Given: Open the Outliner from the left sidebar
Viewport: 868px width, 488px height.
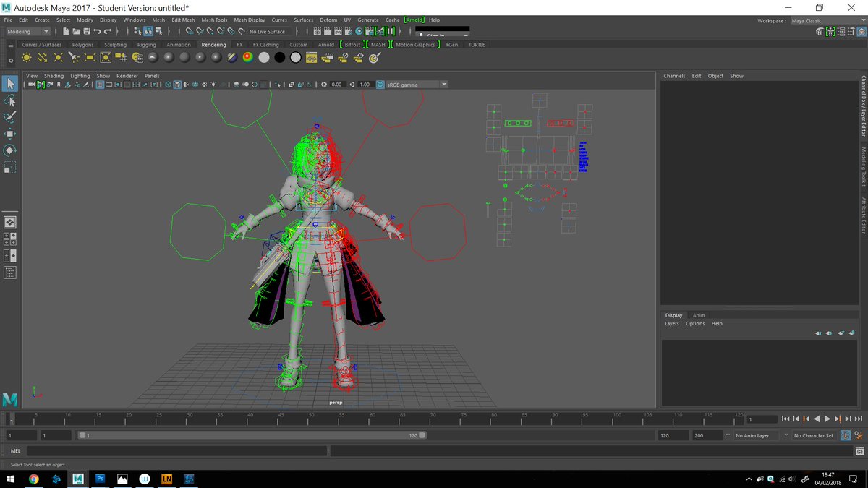Looking at the screenshot, I should [x=10, y=273].
